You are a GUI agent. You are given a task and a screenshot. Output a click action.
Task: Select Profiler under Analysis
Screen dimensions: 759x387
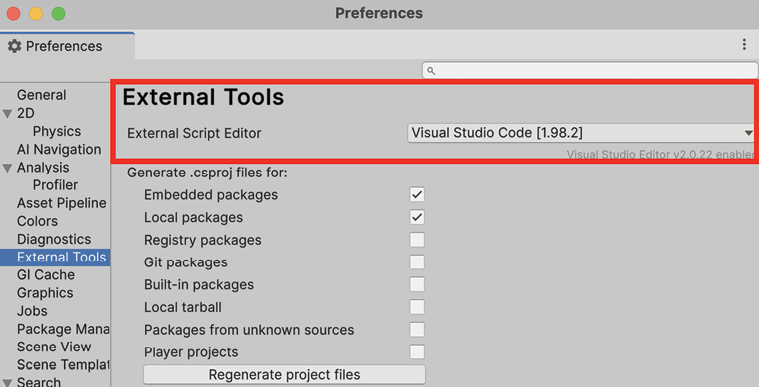pos(55,185)
